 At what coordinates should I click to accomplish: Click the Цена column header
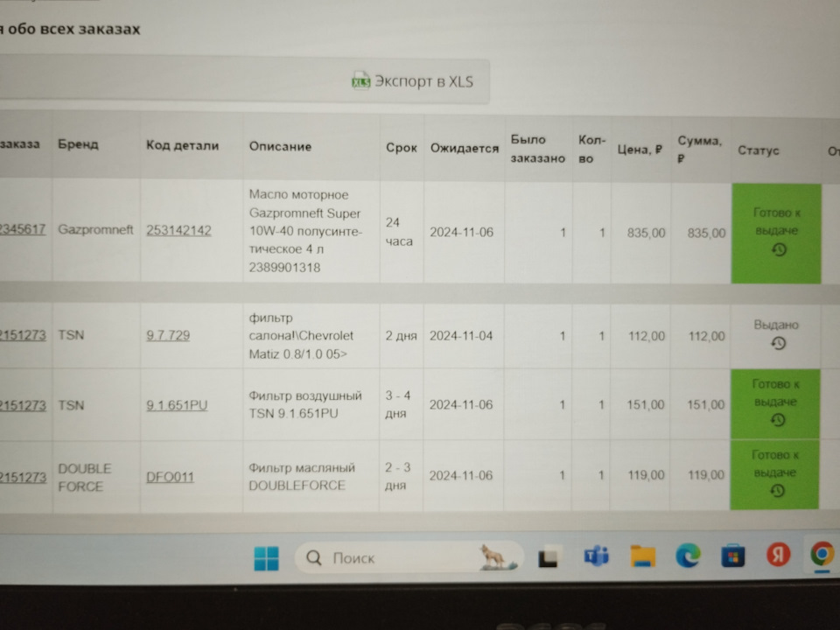[x=640, y=150]
